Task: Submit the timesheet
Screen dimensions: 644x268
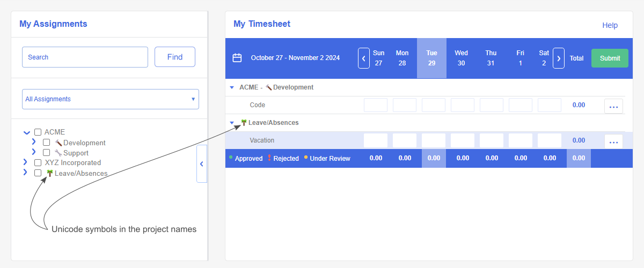Action: click(610, 58)
